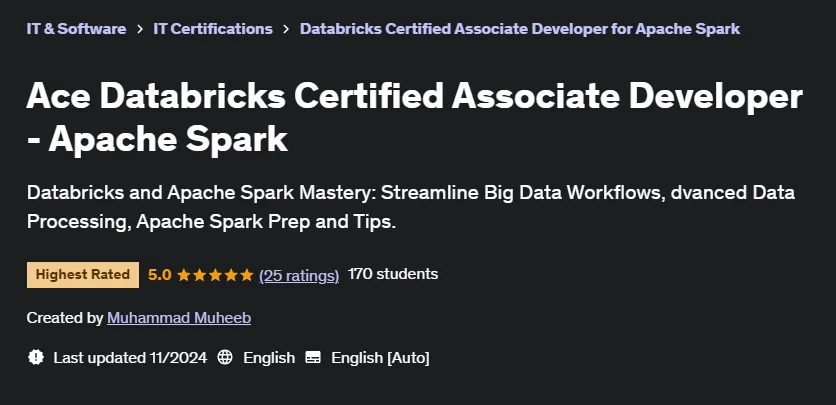Viewport: 836px width, 405px height.
Task: Click the last updated alert badge icon
Action: click(36, 357)
